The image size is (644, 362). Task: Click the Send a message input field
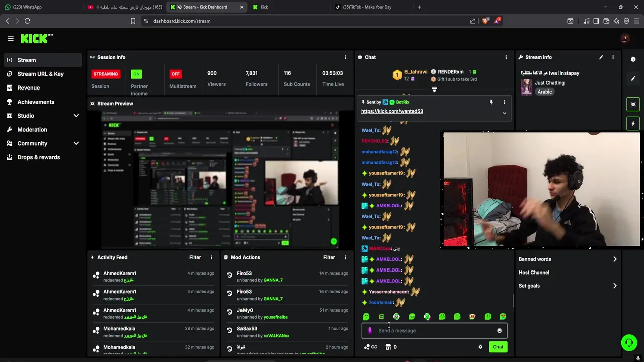[x=434, y=331]
